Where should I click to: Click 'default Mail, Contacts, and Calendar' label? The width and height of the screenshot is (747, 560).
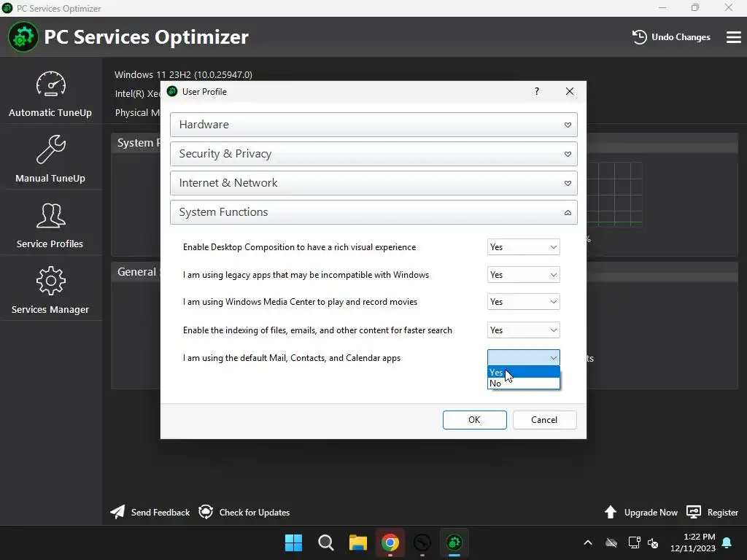point(292,358)
